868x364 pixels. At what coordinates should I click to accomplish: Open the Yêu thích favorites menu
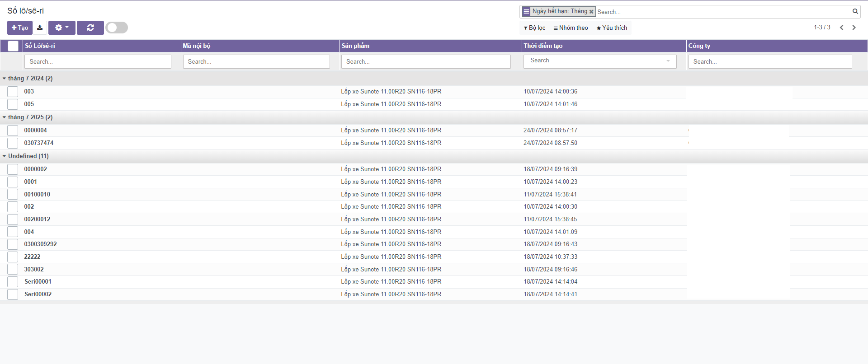point(612,28)
